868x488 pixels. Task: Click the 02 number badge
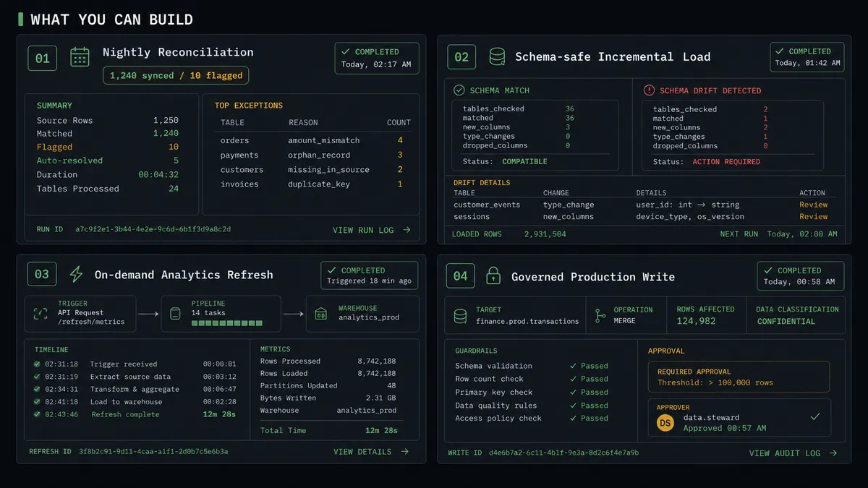pyautogui.click(x=461, y=57)
